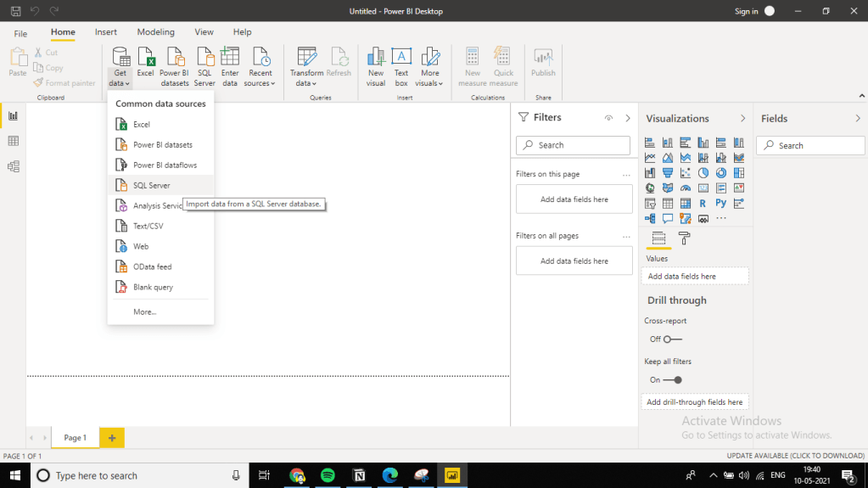Click the Fields search box
The image size is (868, 488).
[809, 146]
